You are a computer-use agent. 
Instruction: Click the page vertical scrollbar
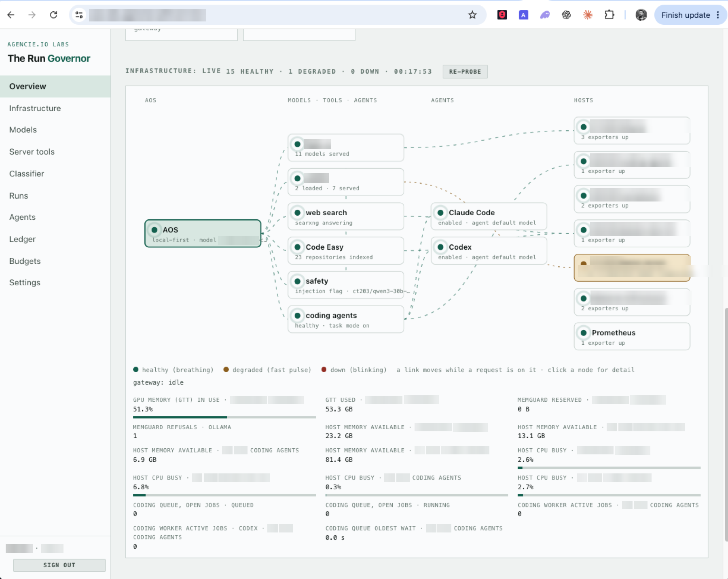726,425
